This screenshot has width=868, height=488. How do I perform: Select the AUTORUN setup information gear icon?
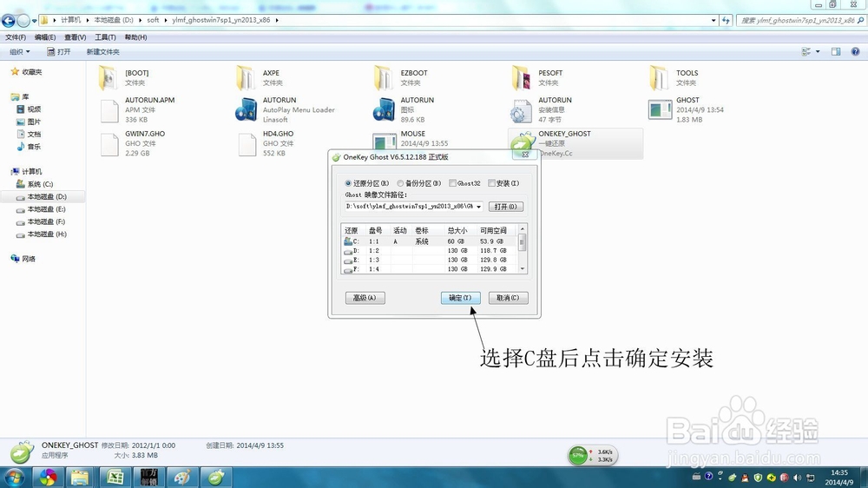[x=520, y=111]
